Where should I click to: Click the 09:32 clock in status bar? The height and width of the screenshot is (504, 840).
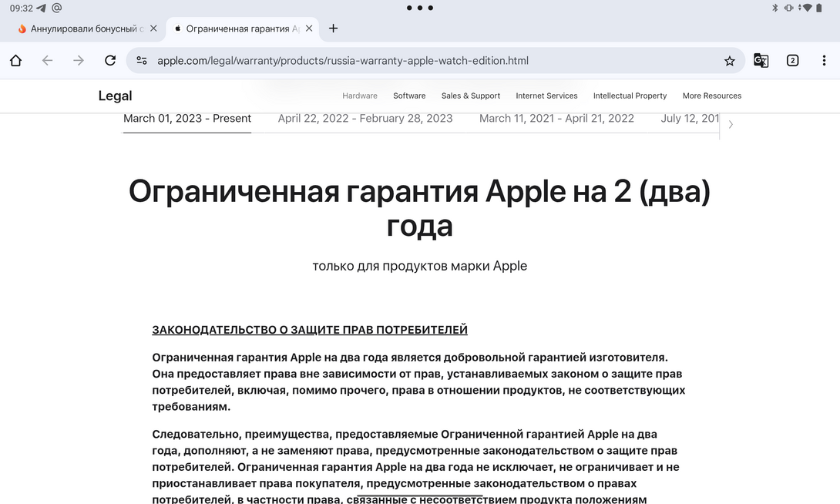(x=22, y=8)
